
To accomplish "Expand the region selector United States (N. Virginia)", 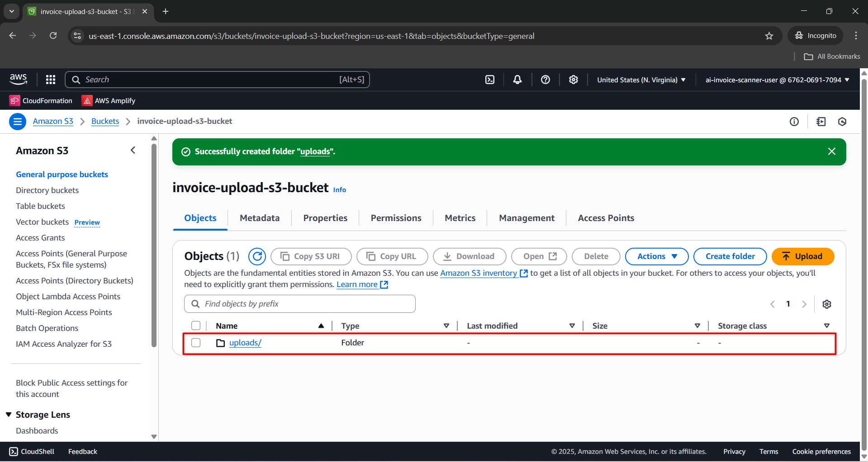I will coord(641,80).
